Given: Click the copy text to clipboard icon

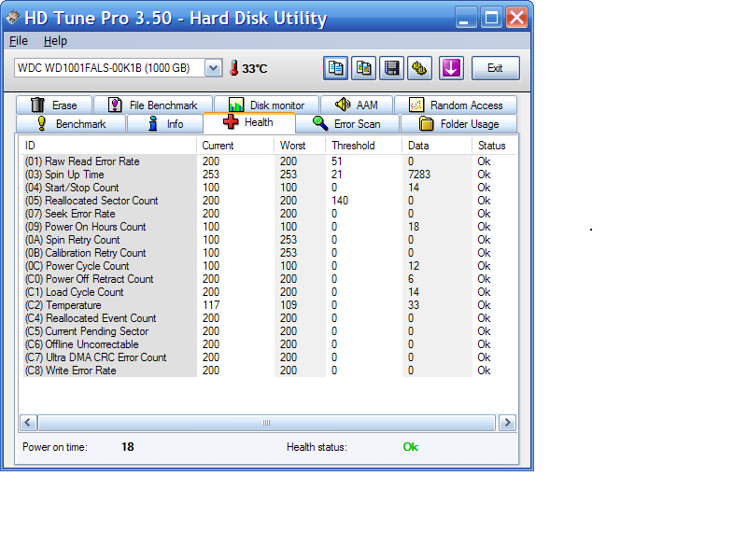Looking at the screenshot, I should [336, 68].
